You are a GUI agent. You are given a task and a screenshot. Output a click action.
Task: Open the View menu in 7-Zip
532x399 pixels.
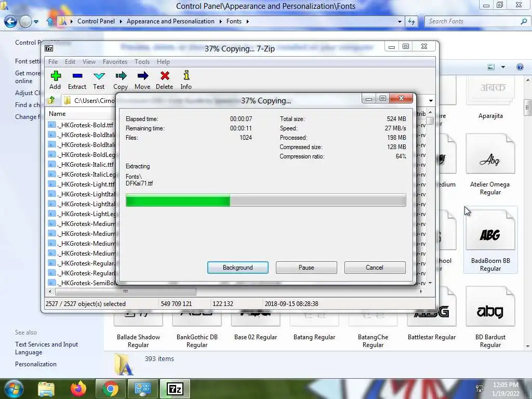pyautogui.click(x=89, y=62)
